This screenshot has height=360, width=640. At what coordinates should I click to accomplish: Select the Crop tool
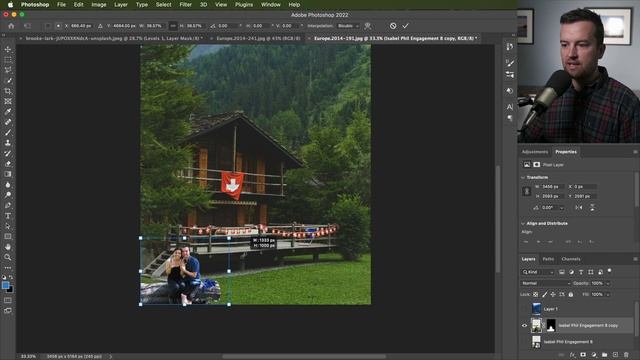click(x=8, y=91)
